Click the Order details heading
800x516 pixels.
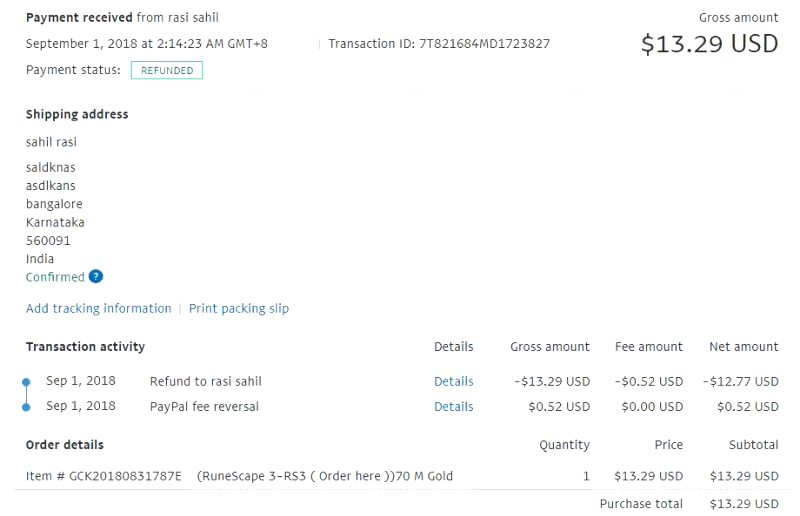[65, 445]
